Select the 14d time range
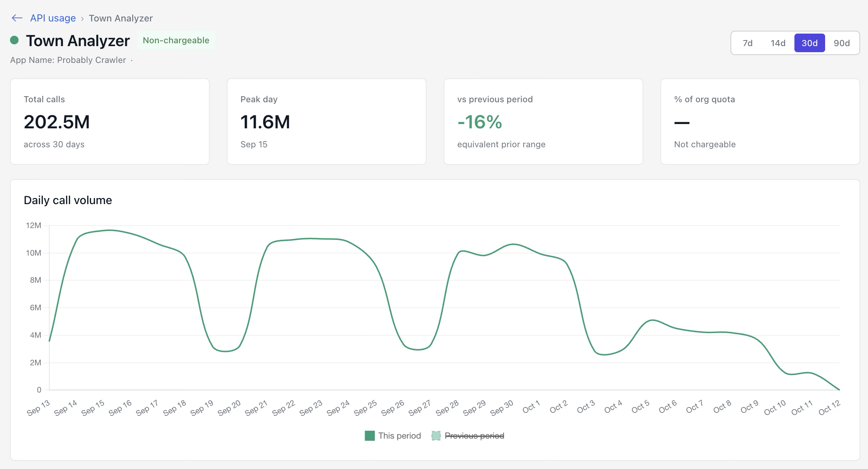This screenshot has height=469, width=868. 778,43
